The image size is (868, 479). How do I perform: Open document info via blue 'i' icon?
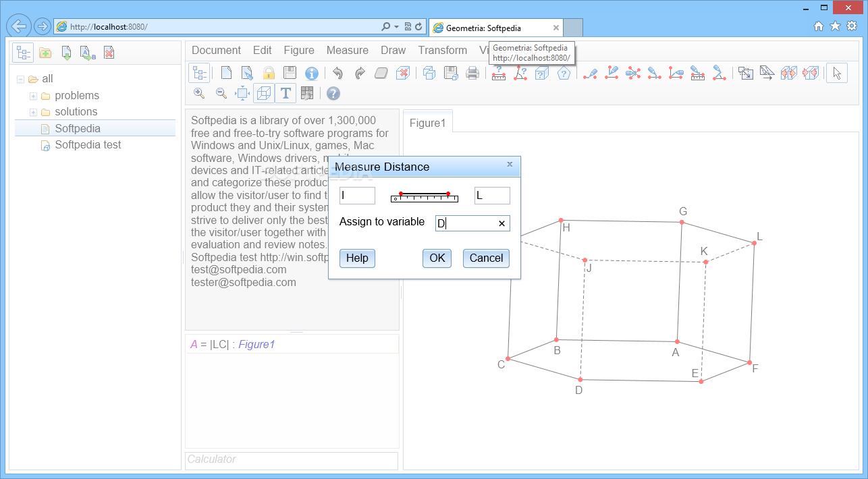[311, 73]
